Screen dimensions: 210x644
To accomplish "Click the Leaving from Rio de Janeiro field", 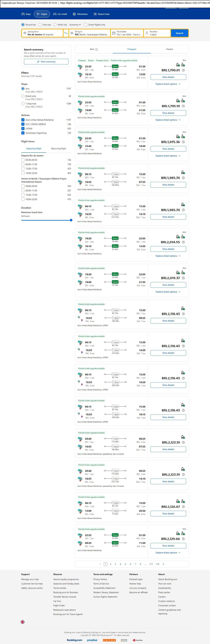I will [x=42, y=33].
